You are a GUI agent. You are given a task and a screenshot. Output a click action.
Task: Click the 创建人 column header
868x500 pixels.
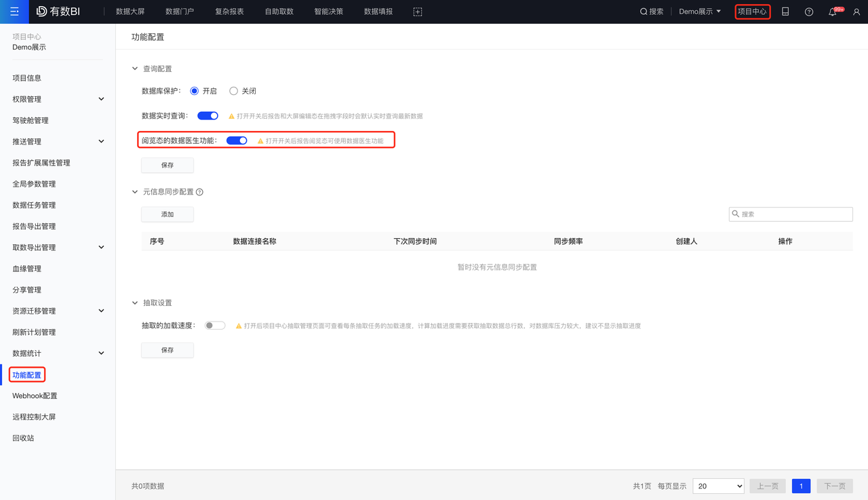tap(686, 242)
